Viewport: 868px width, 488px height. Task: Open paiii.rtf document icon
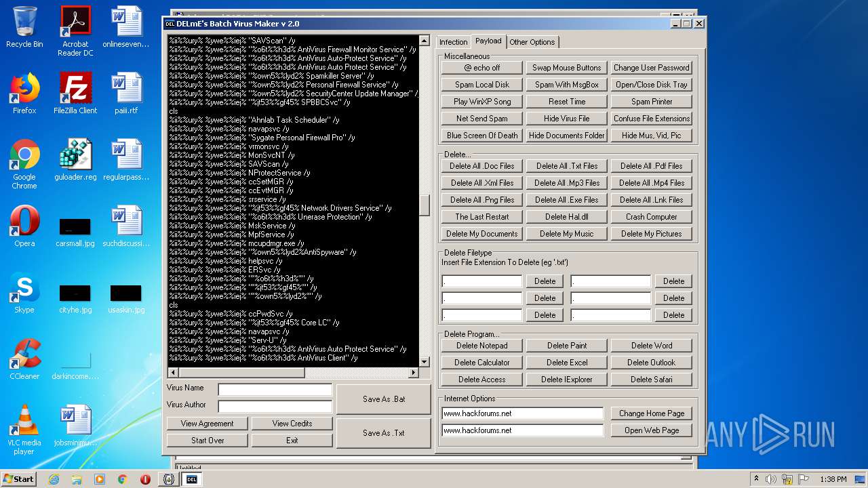point(126,94)
